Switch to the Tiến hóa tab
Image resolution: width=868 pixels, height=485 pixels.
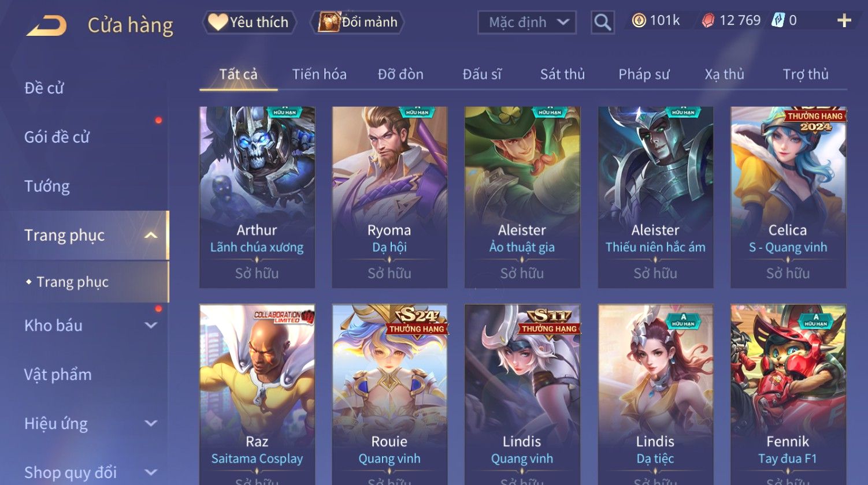319,74
